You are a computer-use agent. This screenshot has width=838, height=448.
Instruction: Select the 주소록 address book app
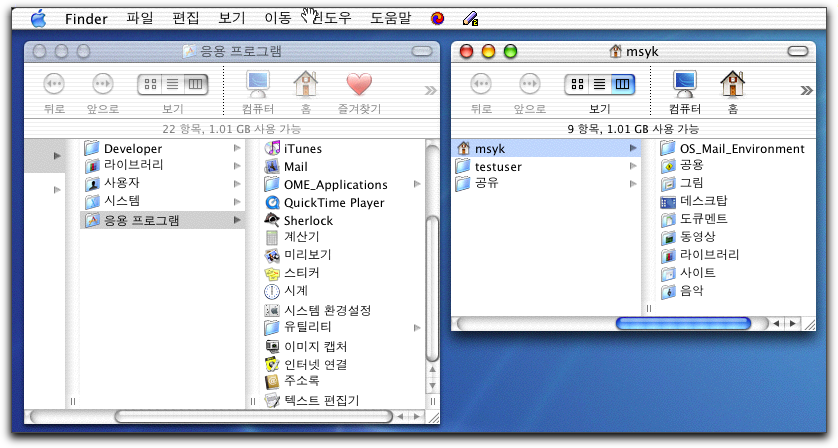(301, 382)
